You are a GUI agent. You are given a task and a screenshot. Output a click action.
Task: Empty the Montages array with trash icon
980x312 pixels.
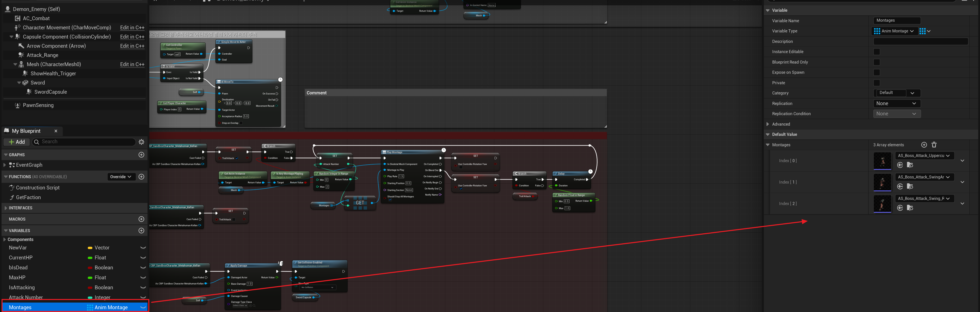click(x=934, y=145)
